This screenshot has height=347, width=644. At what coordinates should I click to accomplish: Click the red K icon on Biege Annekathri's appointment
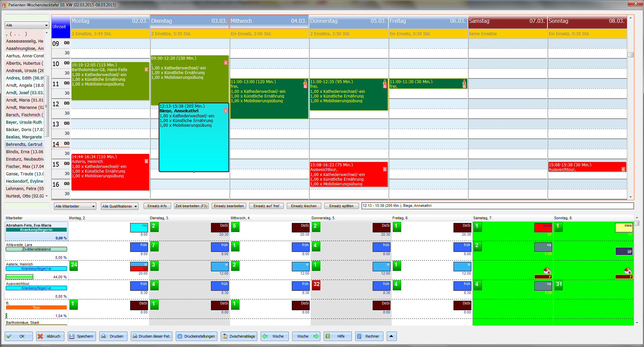(x=226, y=110)
